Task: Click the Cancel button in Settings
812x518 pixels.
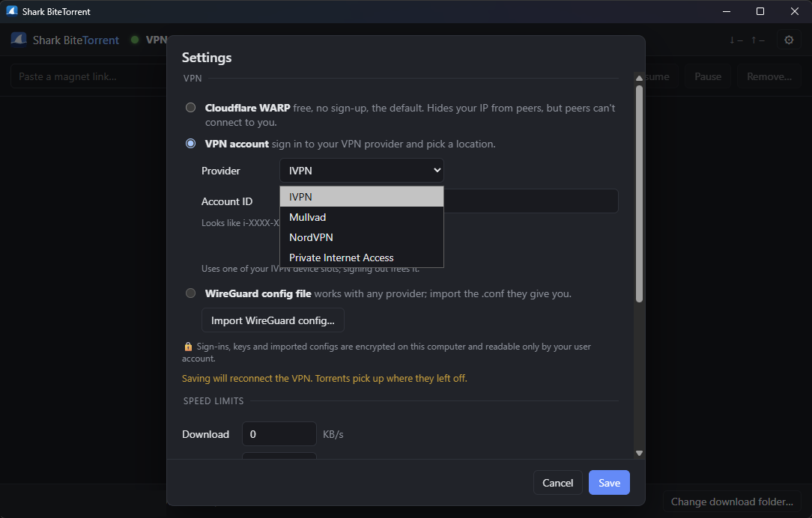Action: tap(558, 482)
